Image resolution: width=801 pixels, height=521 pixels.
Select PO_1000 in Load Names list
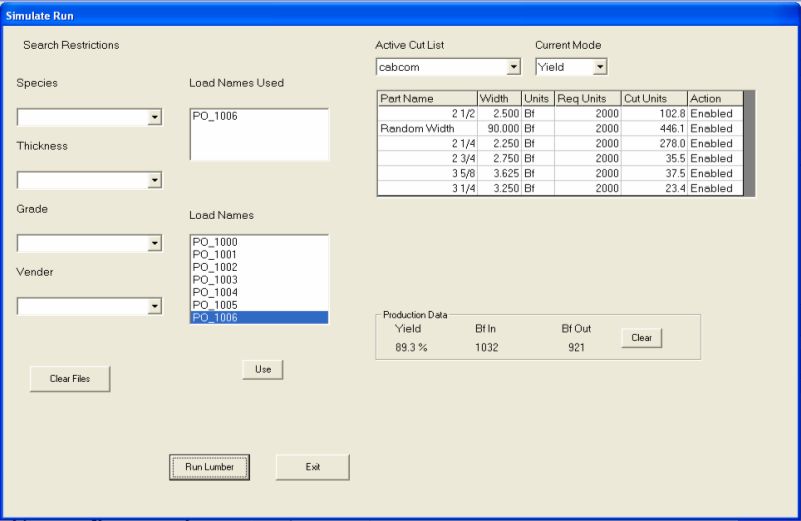(x=259, y=242)
